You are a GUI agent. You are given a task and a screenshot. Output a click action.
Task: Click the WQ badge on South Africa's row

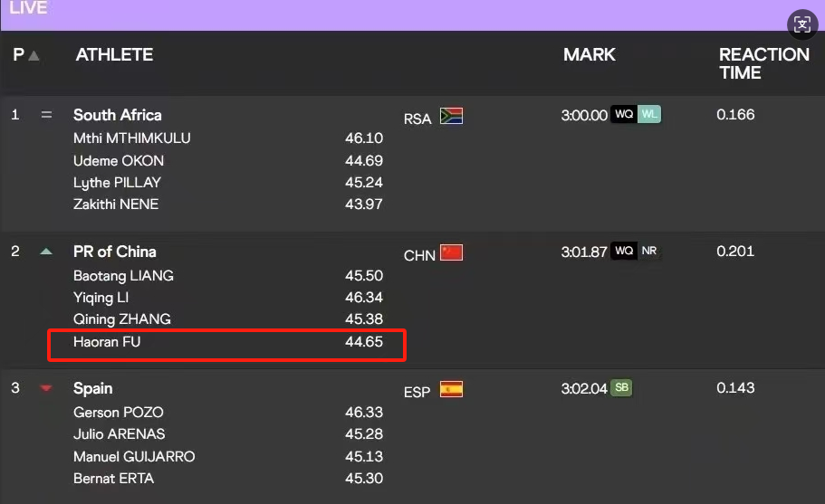[x=624, y=114]
